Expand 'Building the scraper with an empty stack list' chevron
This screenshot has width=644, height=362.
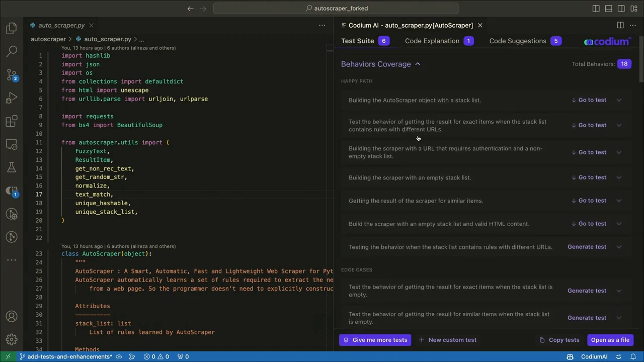point(619,177)
